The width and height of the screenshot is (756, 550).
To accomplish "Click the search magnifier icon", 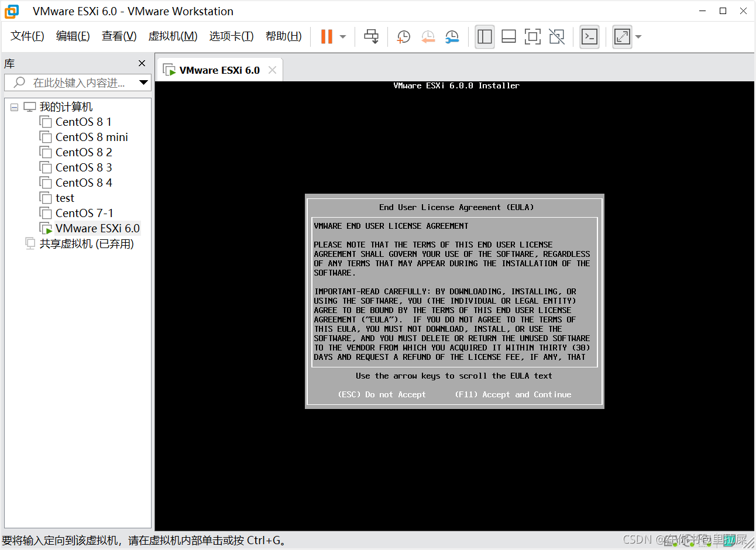I will click(19, 82).
